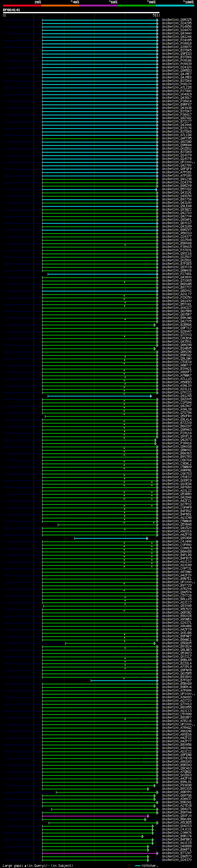Open hit UniRef100_Q43440

(177, 33)
